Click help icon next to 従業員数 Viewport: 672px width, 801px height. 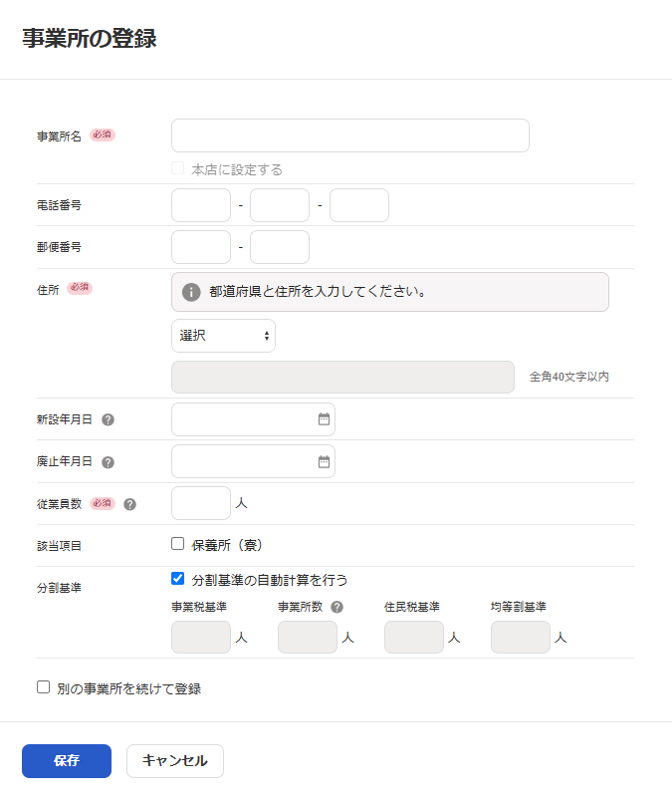129,504
